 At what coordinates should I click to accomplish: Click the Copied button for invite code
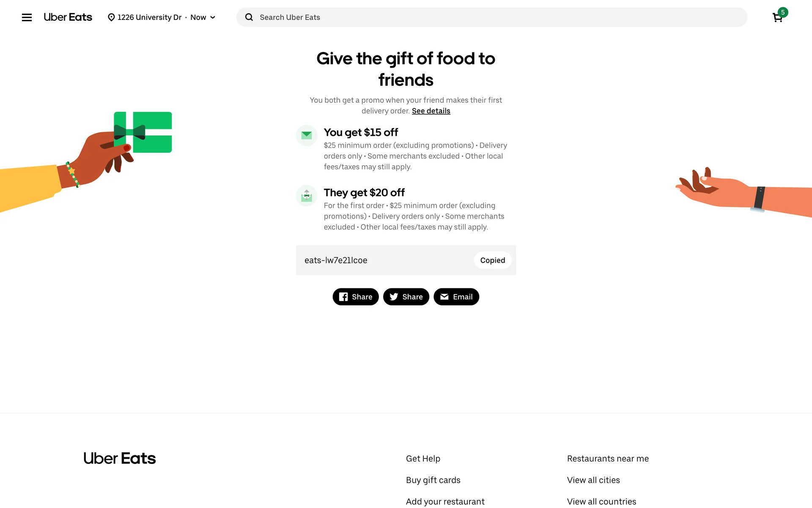pos(492,260)
